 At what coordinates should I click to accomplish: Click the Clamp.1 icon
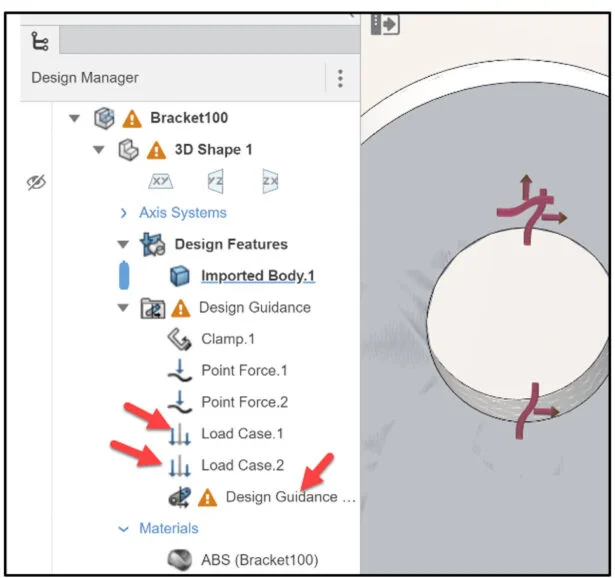179,339
